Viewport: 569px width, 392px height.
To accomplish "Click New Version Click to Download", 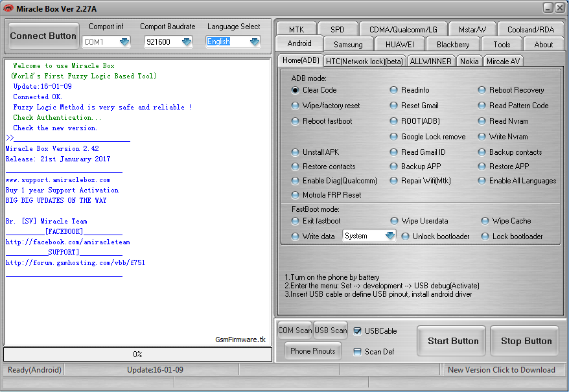I will coord(501,370).
